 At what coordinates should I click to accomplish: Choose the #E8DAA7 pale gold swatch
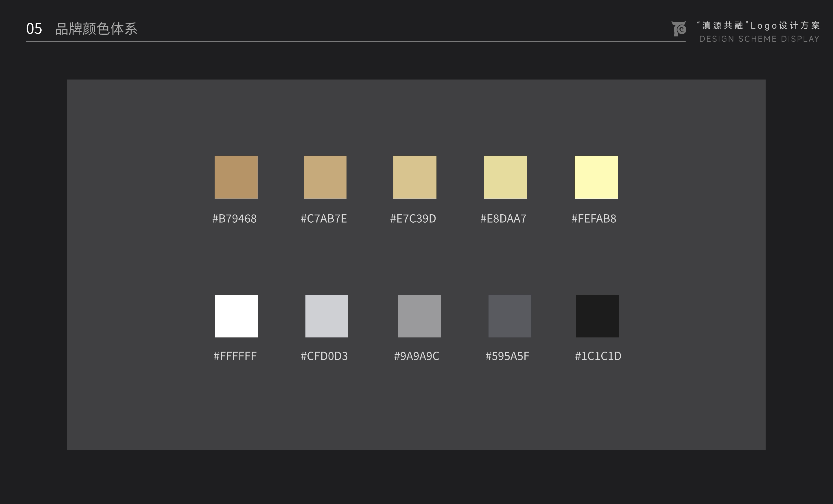tap(505, 177)
